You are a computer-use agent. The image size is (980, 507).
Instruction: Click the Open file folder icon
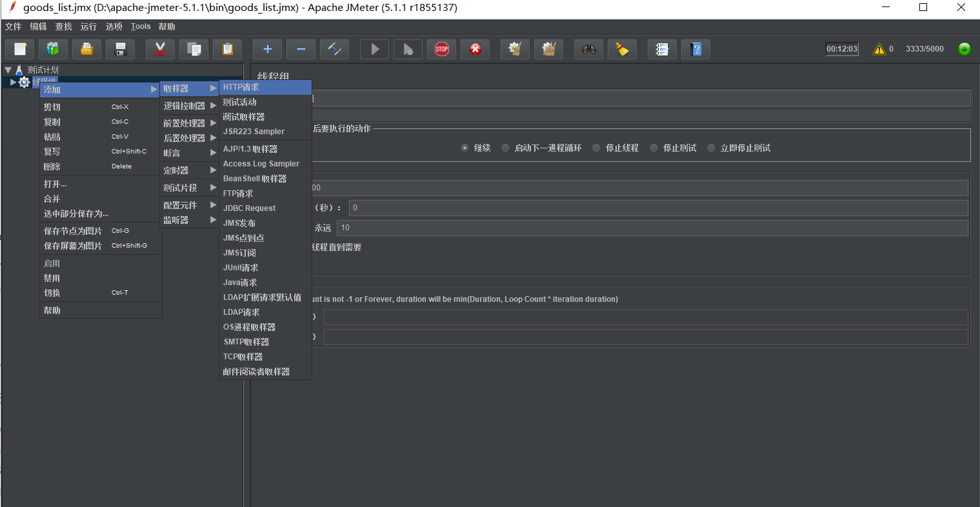[x=86, y=49]
